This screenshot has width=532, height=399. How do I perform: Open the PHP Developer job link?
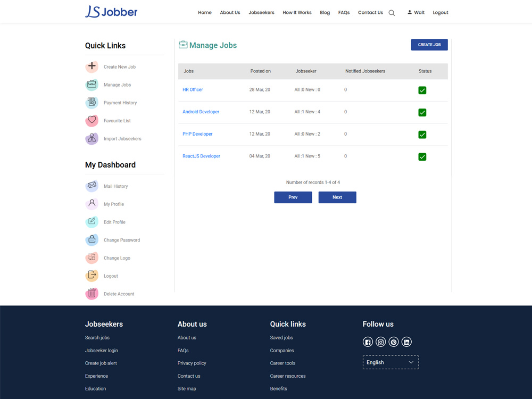tap(197, 134)
